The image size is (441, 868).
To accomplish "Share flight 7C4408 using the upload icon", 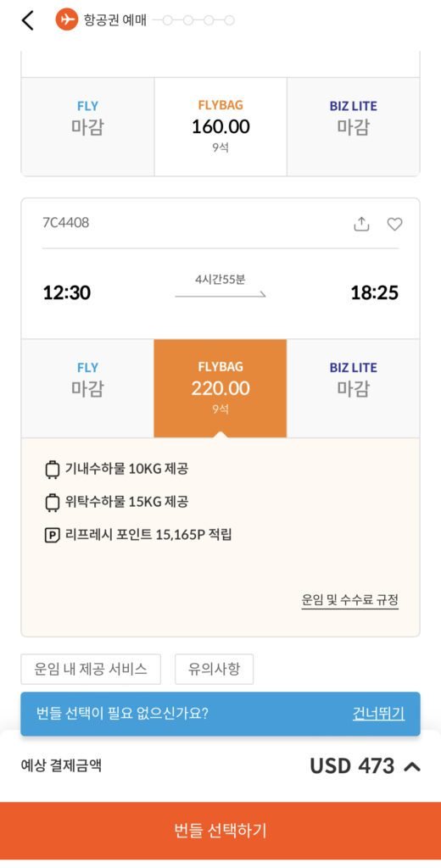I will (361, 224).
